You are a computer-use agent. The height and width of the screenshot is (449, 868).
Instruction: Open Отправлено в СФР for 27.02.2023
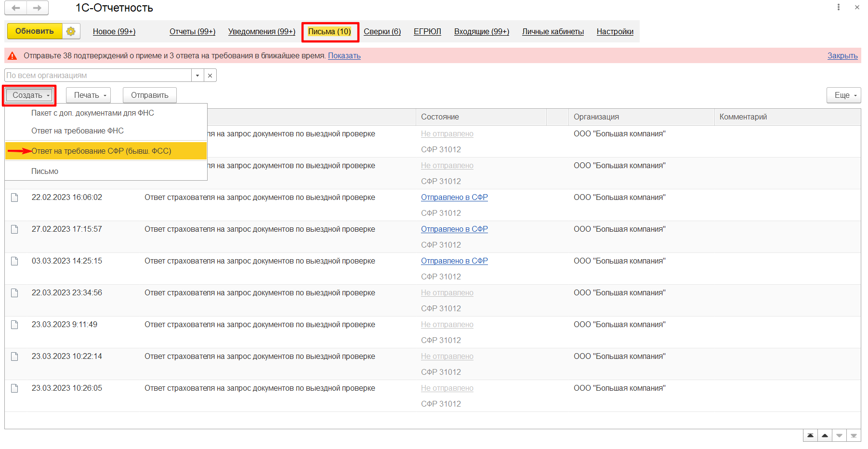[x=454, y=229]
